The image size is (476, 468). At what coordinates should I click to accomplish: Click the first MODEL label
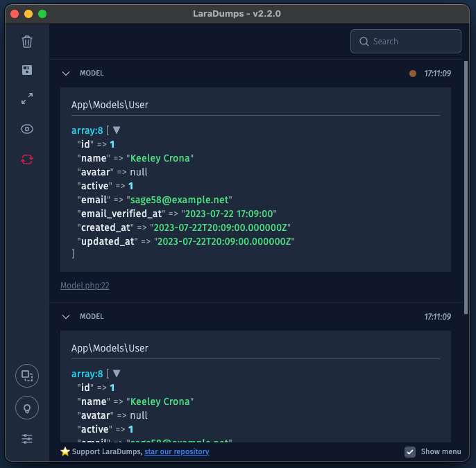(92, 73)
